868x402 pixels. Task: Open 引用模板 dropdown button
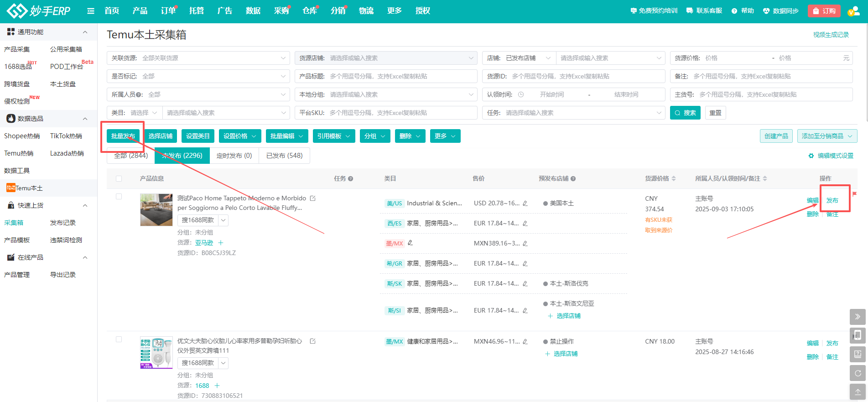point(334,136)
